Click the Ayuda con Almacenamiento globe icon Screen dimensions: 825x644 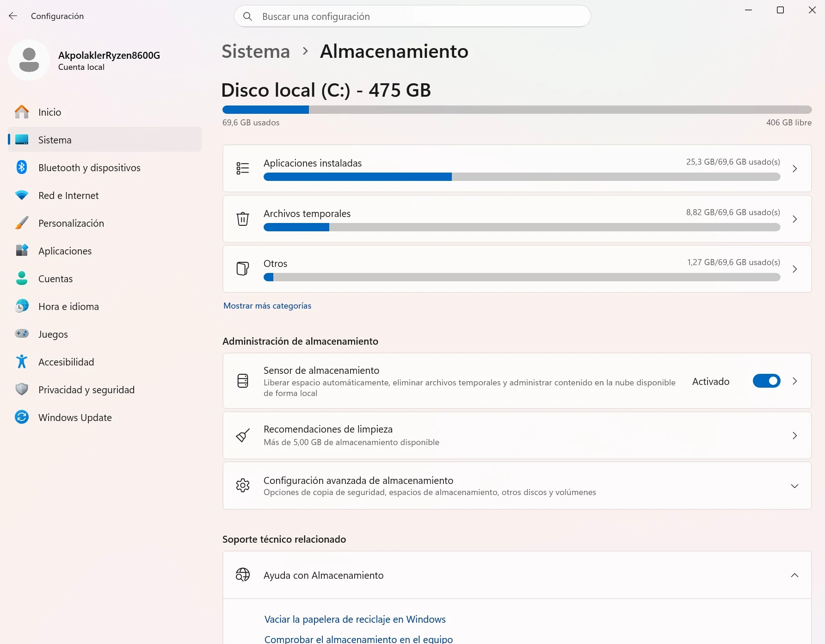(243, 575)
